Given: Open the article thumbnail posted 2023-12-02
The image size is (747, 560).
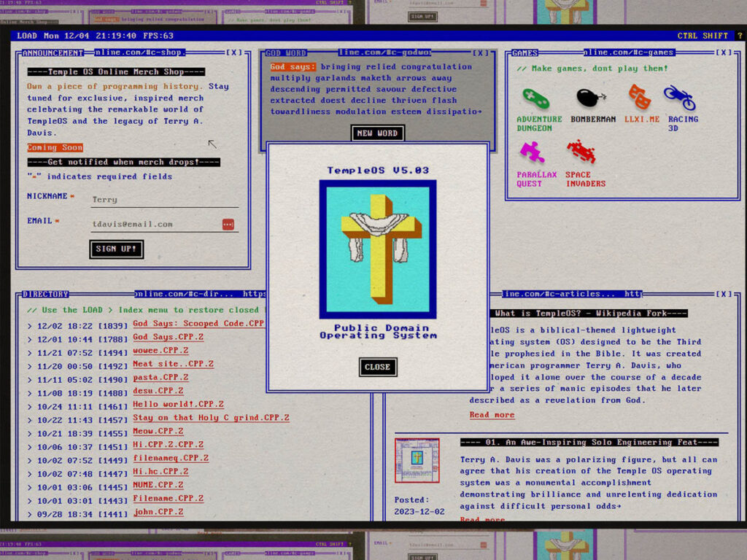Looking at the screenshot, I should pos(417,461).
